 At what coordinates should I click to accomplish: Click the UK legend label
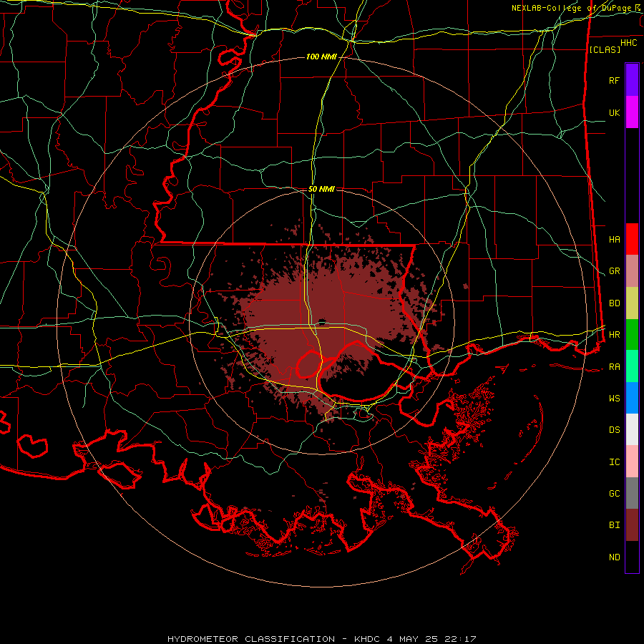614,112
